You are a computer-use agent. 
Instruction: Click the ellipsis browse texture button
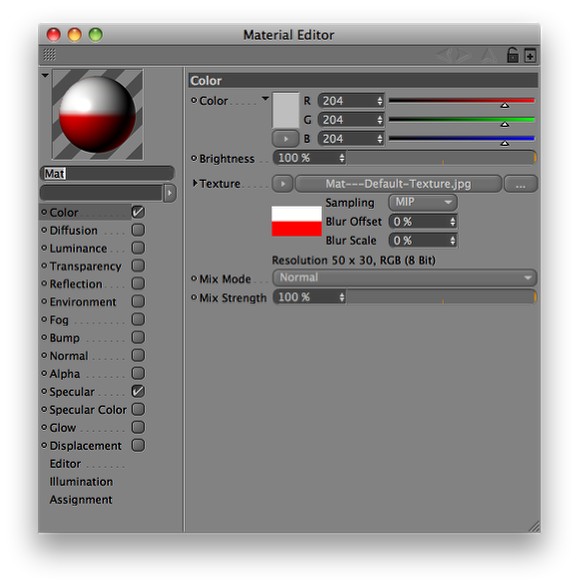(520, 184)
